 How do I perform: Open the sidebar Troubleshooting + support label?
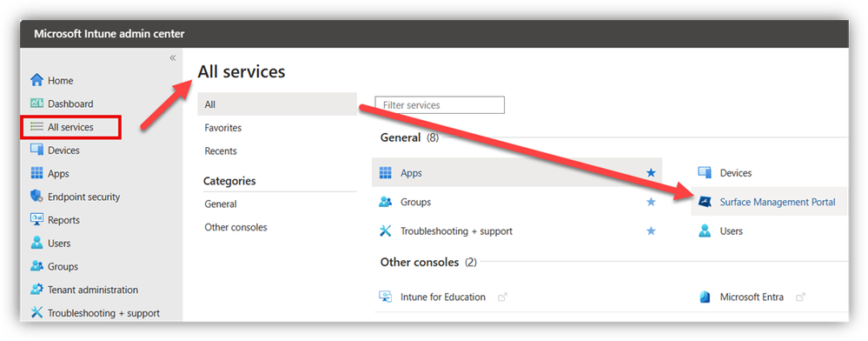[103, 313]
